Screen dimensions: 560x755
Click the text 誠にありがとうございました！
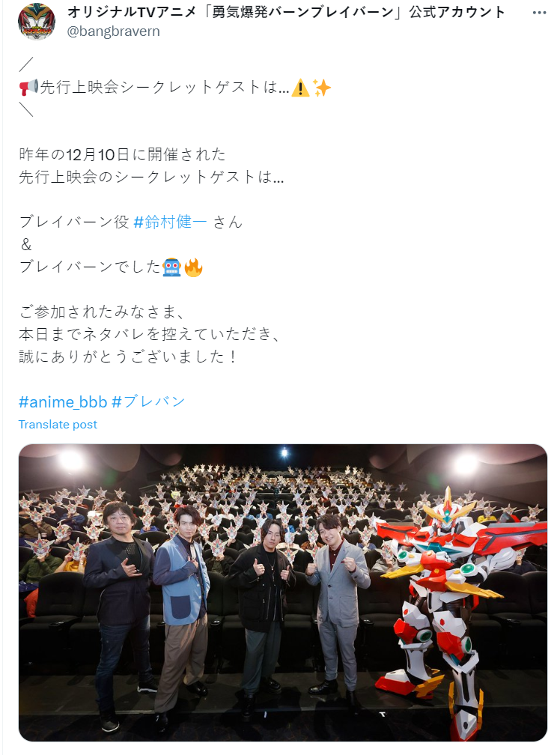click(129, 357)
